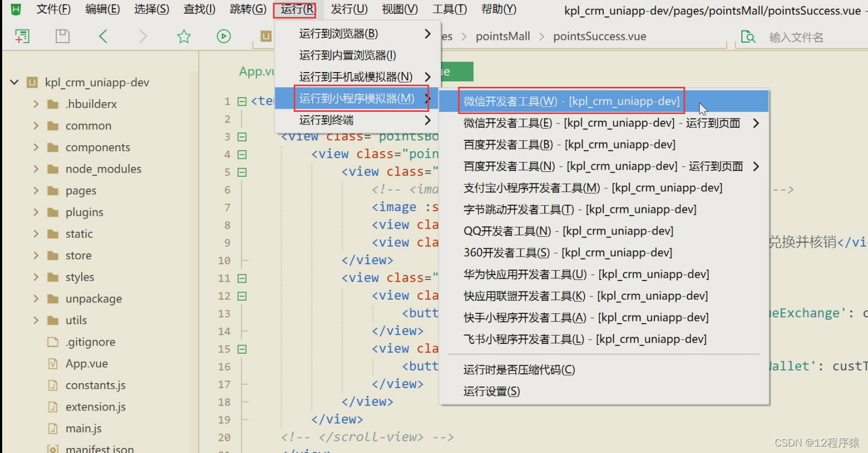Expand the node_modules folder
Viewport: 868px width, 453px height.
click(36, 169)
